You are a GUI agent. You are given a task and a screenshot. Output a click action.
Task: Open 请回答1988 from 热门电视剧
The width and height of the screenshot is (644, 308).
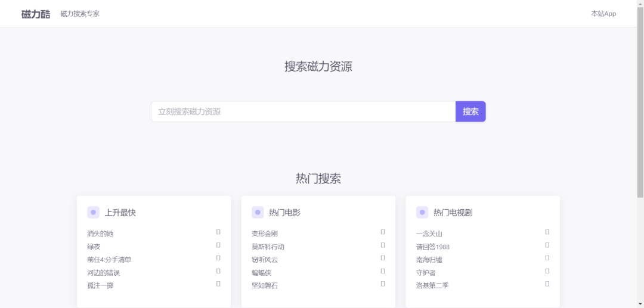coord(433,247)
